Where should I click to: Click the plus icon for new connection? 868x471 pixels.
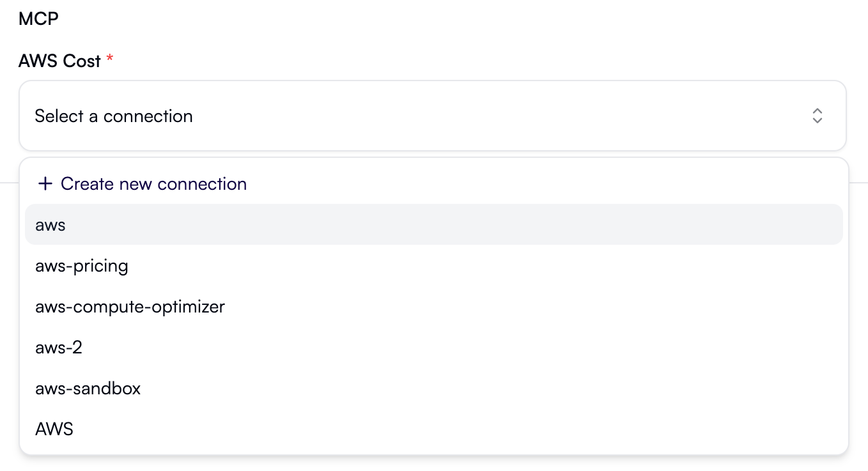(x=45, y=183)
